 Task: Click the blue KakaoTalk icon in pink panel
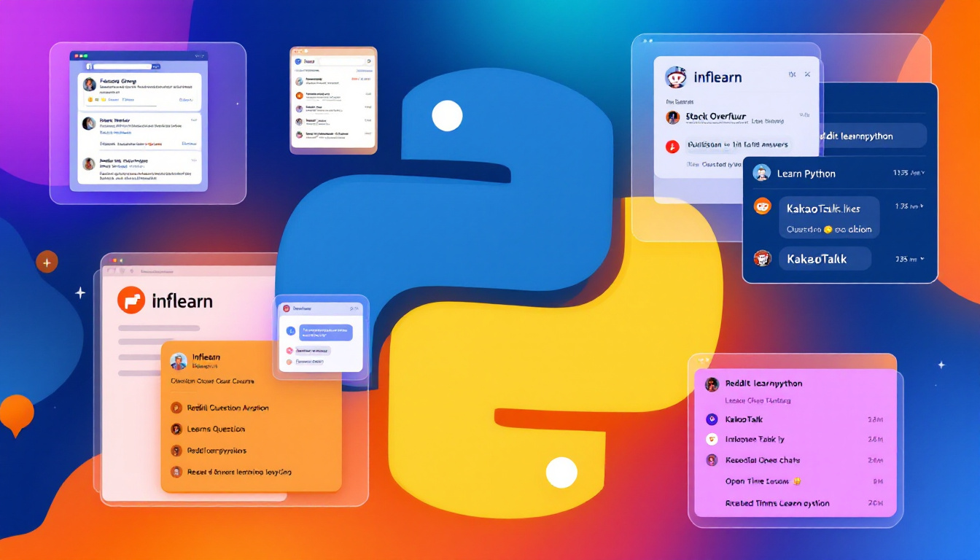point(712,419)
